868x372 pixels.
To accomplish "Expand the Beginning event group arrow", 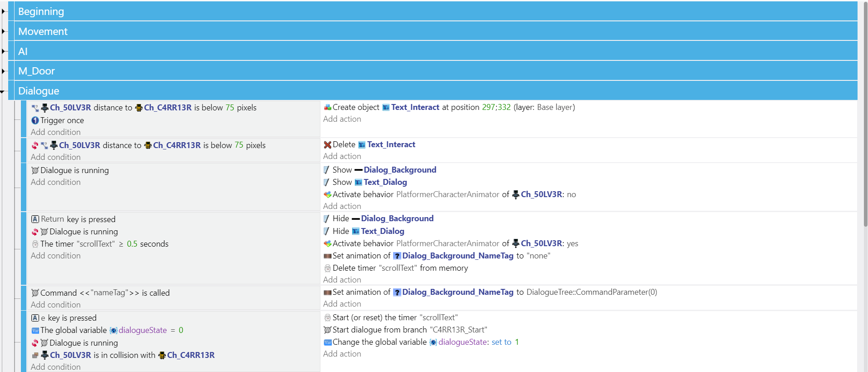I will tap(3, 11).
